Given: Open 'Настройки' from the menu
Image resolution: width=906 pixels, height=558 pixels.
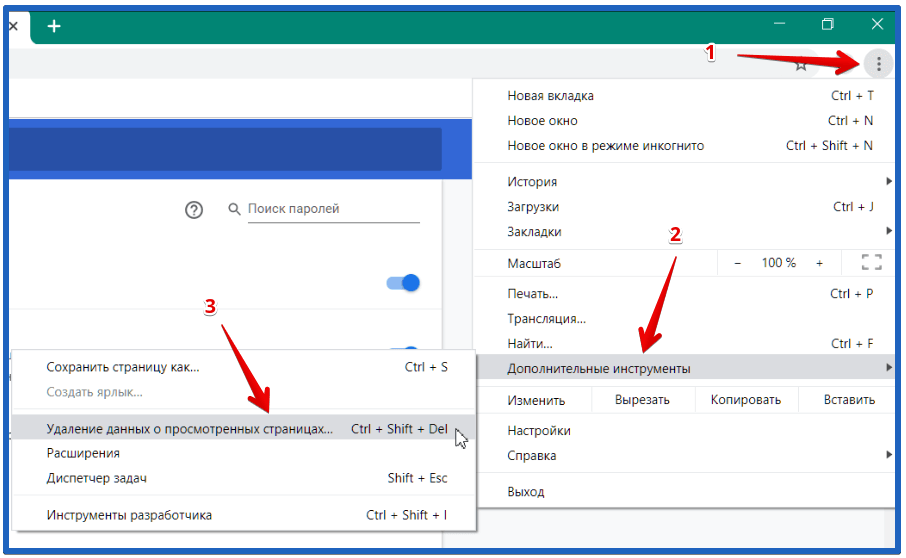Looking at the screenshot, I should (x=684, y=431).
